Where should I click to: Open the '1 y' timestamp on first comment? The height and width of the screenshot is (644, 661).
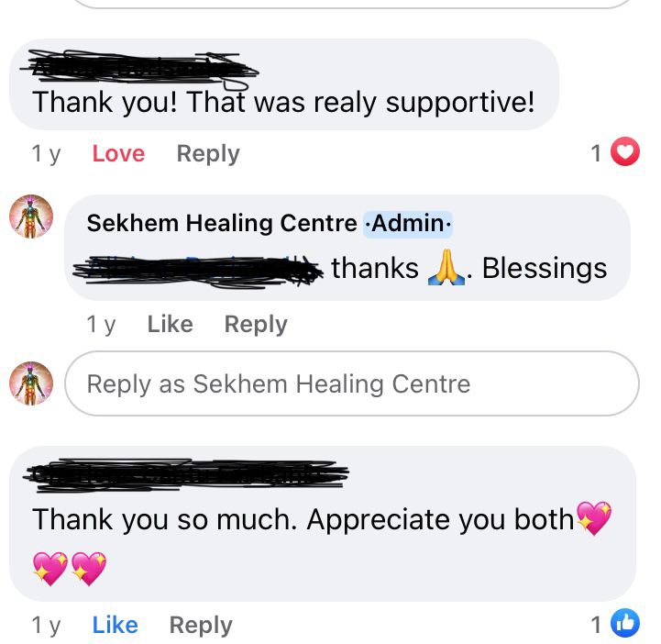pos(47,154)
